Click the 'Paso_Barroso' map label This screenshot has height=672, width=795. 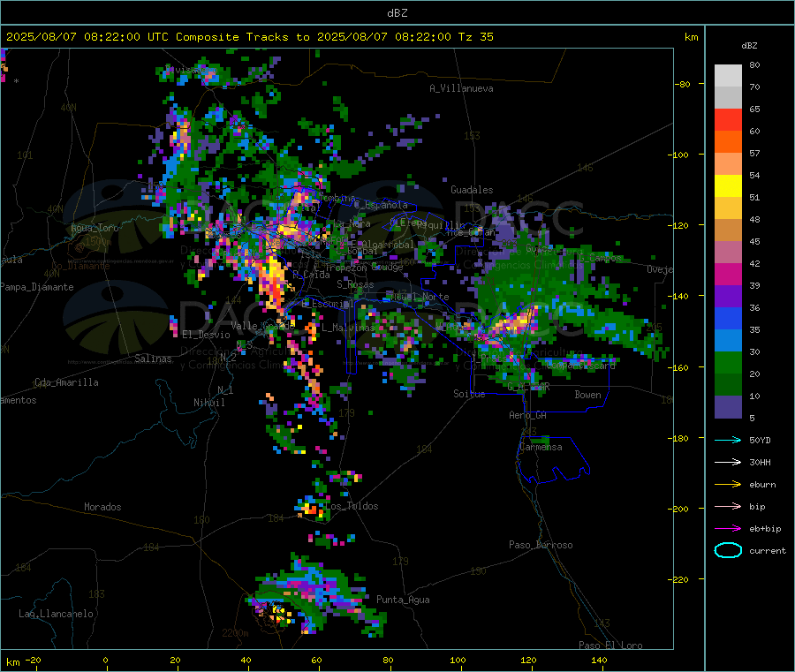[x=541, y=546]
